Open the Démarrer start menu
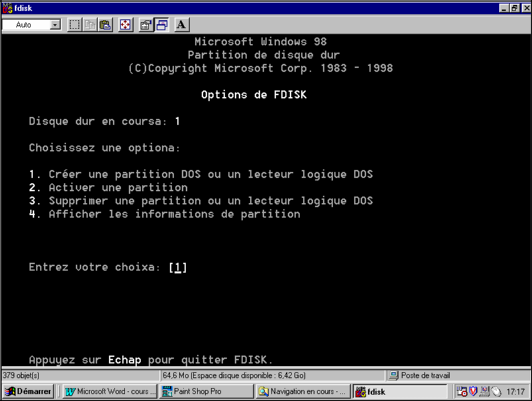Screen dimensions: 532x401 28,392
